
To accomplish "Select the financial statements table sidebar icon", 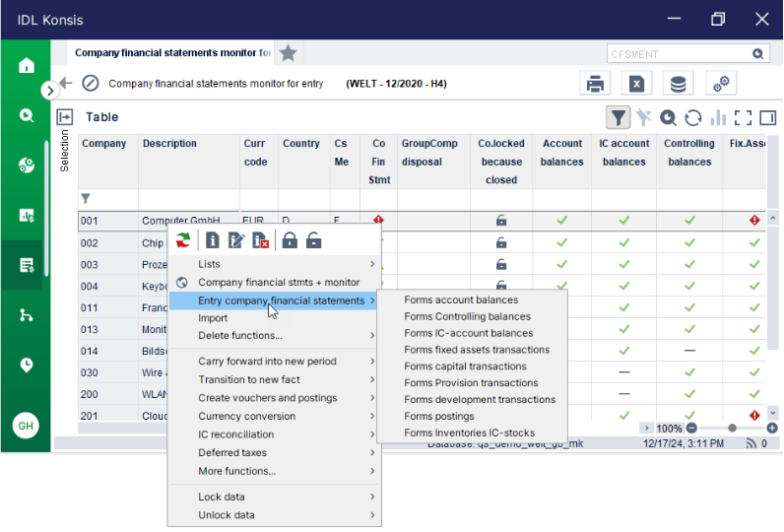I will point(26,265).
